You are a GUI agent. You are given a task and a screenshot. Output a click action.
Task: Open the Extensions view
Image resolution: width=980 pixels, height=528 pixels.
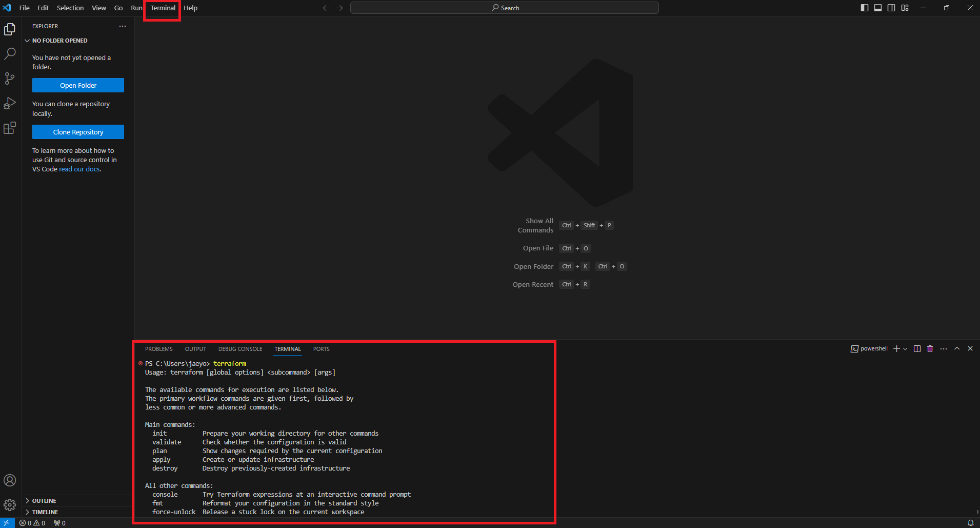click(x=10, y=128)
